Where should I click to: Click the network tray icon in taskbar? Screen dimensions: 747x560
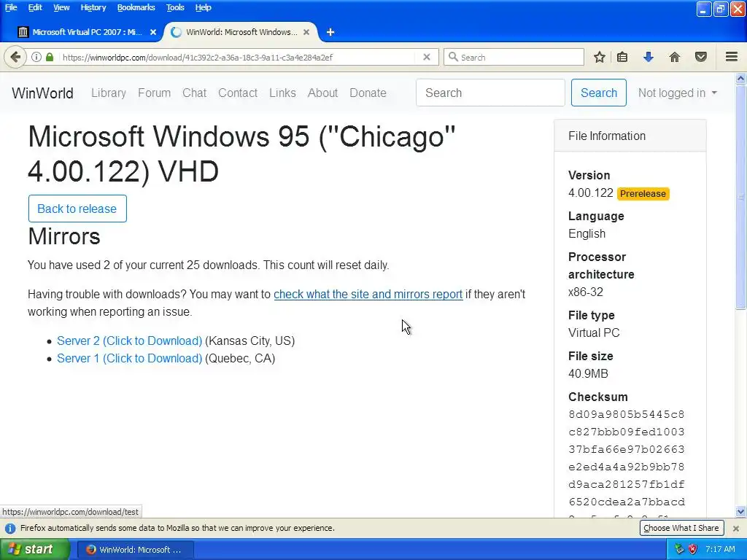680,549
